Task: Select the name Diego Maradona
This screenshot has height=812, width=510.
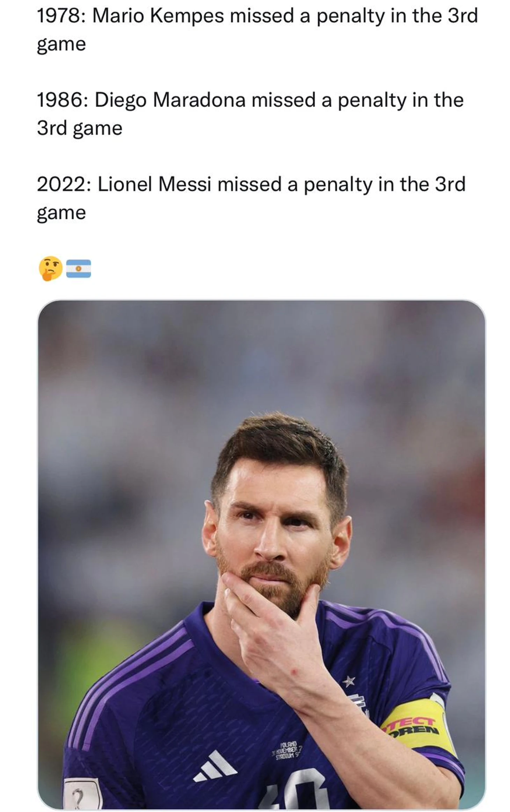Action: (170, 100)
